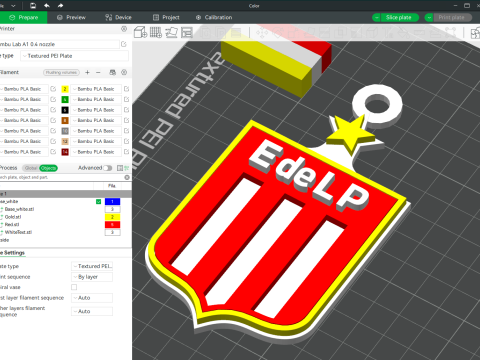
Task: Click the Auto orient toolbar icon
Action: pyautogui.click(x=172, y=32)
